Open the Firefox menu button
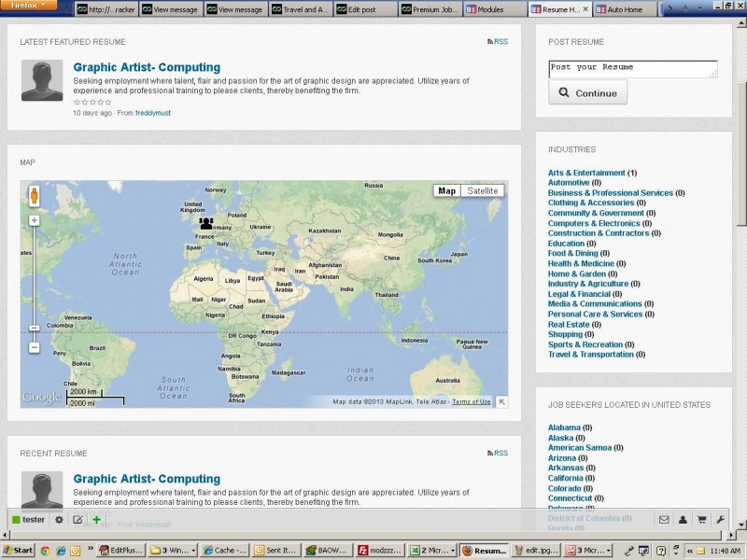747x560 pixels. 29,6
